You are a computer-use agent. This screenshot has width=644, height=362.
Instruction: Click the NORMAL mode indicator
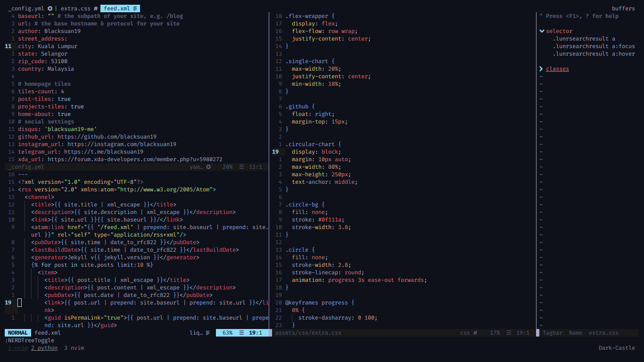(x=17, y=333)
